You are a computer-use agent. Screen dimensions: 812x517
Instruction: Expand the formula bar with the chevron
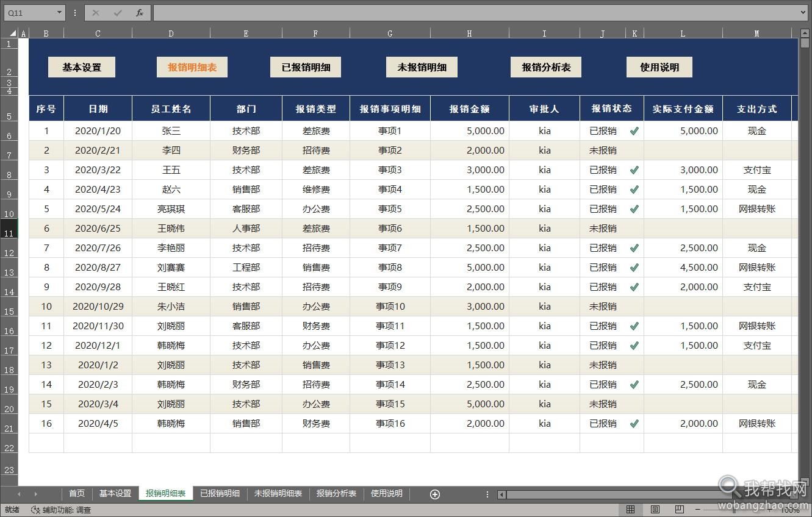click(x=803, y=12)
